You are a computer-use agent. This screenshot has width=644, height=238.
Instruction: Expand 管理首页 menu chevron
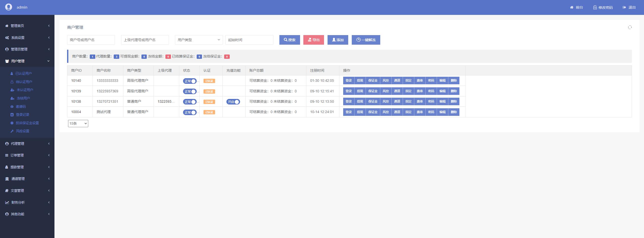coord(49,26)
